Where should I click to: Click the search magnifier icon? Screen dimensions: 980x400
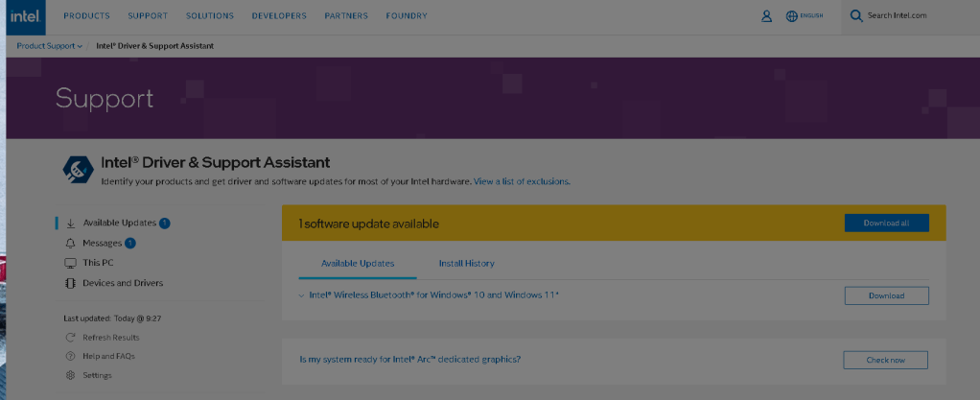(856, 15)
